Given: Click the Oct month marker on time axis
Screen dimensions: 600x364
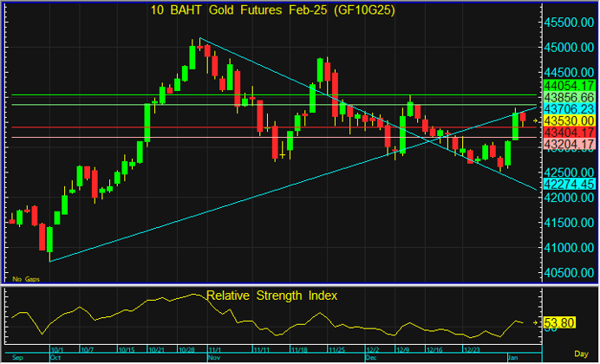Looking at the screenshot, I should click(55, 357).
